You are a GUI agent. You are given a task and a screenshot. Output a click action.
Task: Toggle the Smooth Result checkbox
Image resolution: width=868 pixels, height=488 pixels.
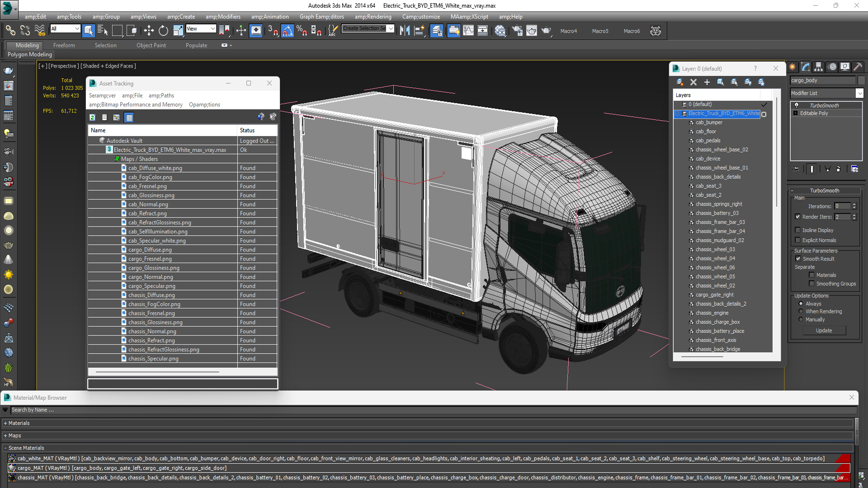click(x=798, y=258)
